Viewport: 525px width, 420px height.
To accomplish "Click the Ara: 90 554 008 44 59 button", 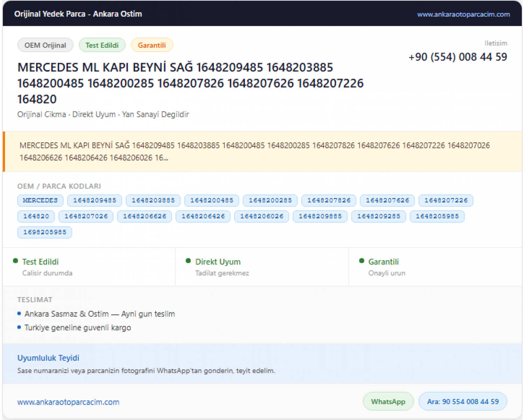I will tap(463, 401).
